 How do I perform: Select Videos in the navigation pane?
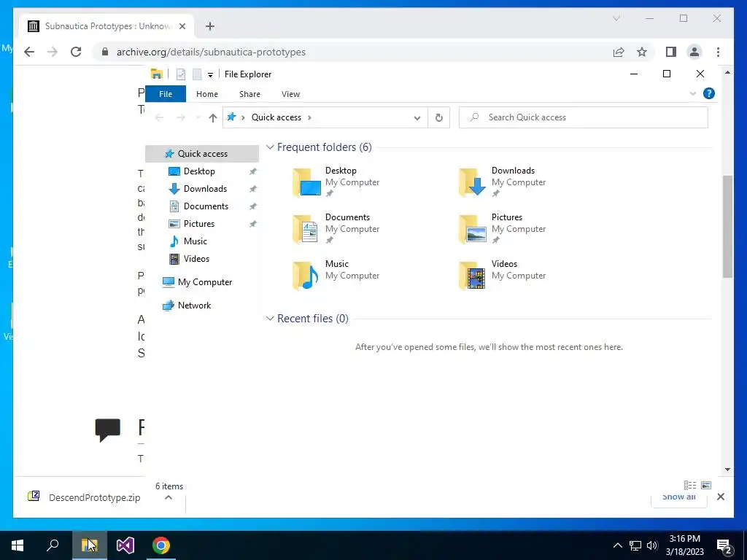click(196, 259)
